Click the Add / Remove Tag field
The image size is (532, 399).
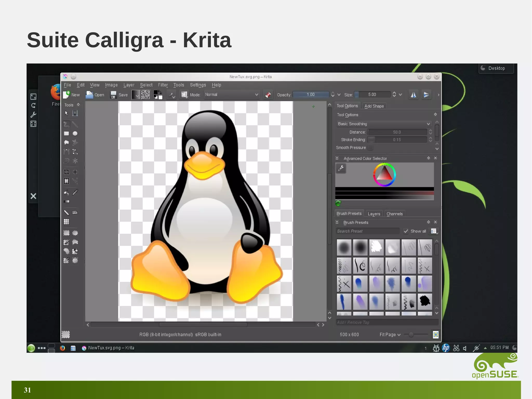click(x=387, y=322)
